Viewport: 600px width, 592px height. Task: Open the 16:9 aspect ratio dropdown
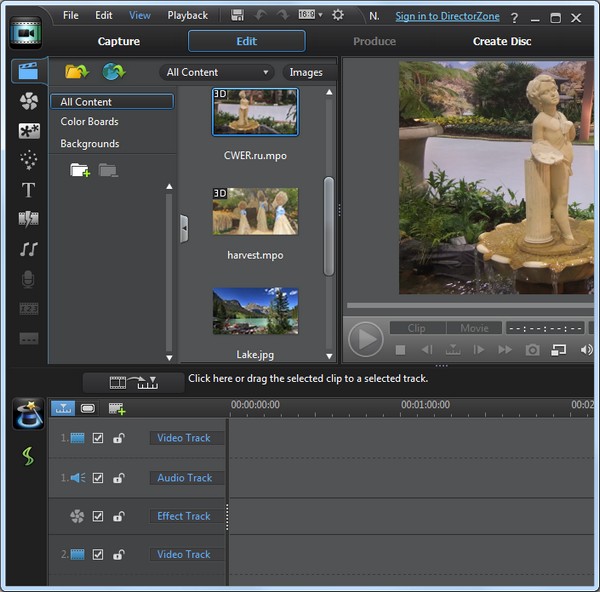tap(310, 15)
